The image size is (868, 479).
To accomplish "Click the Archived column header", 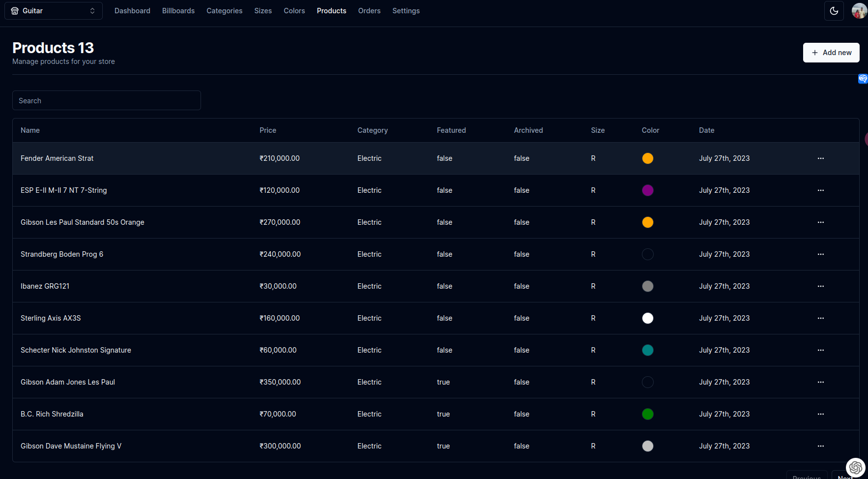I will pyautogui.click(x=528, y=130).
